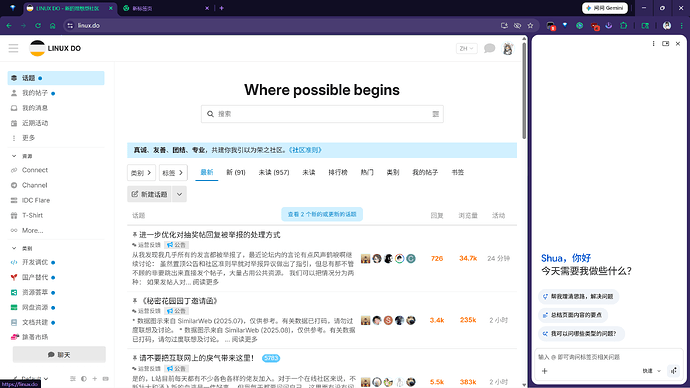Open the user avatar menu in forum header
Viewport: 690px width, 388px height.
coord(508,48)
